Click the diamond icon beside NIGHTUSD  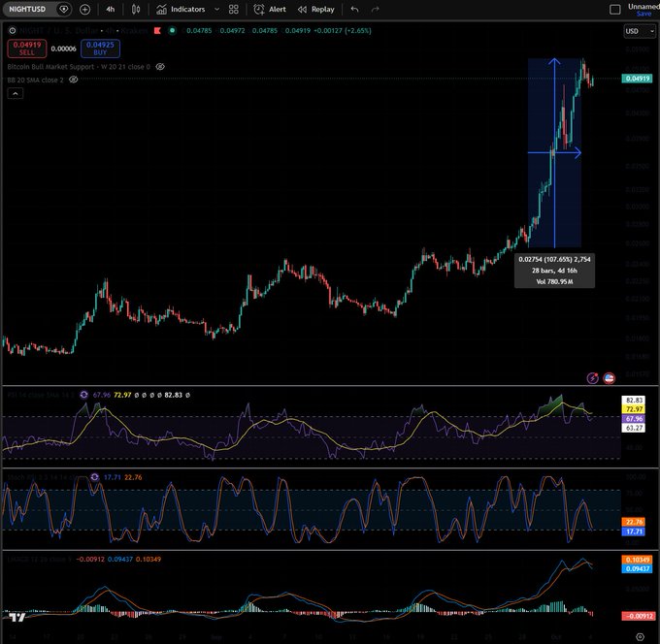click(63, 10)
